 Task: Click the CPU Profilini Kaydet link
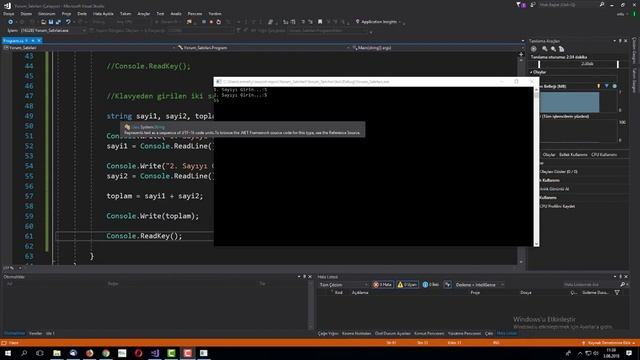(x=557, y=206)
